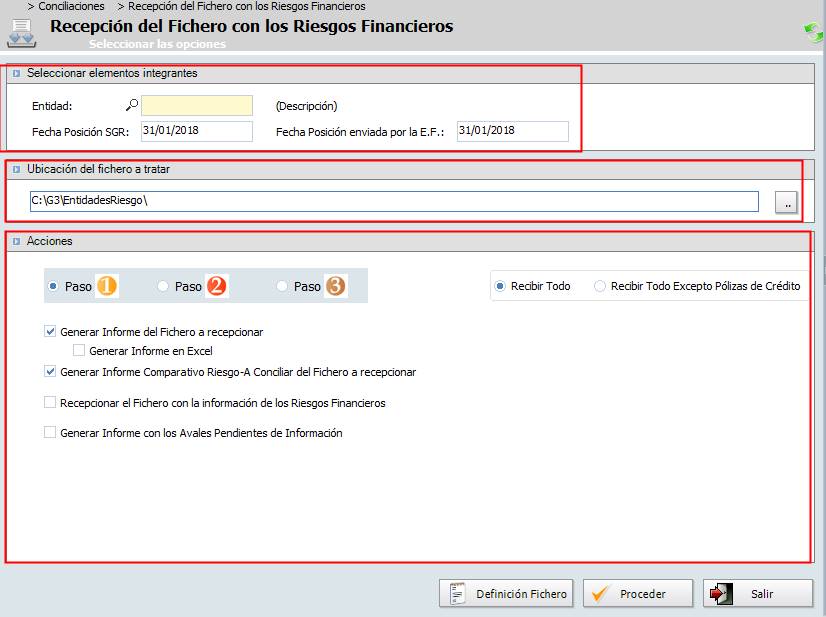Select the Paso 3 radio button
Screen dimensions: 826x617
282,286
